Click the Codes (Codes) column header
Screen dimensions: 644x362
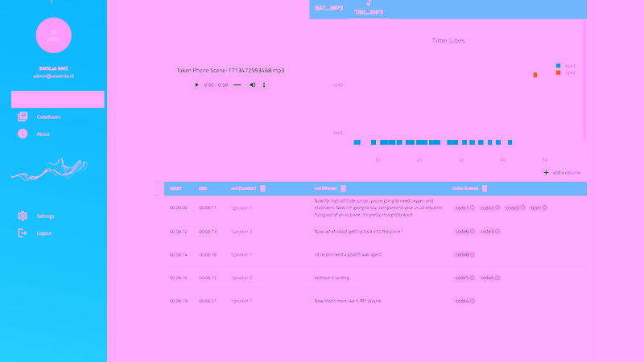(465, 188)
